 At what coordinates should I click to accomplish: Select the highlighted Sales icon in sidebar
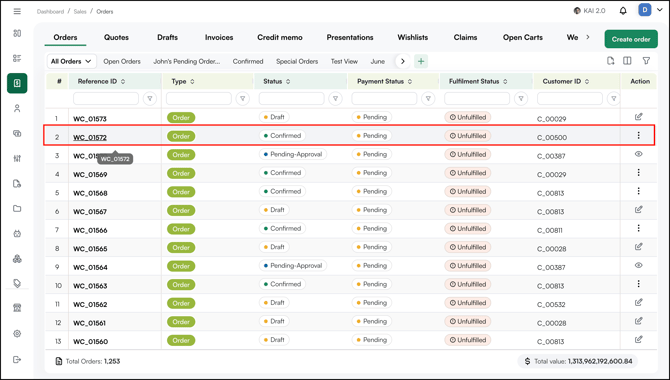tap(17, 83)
